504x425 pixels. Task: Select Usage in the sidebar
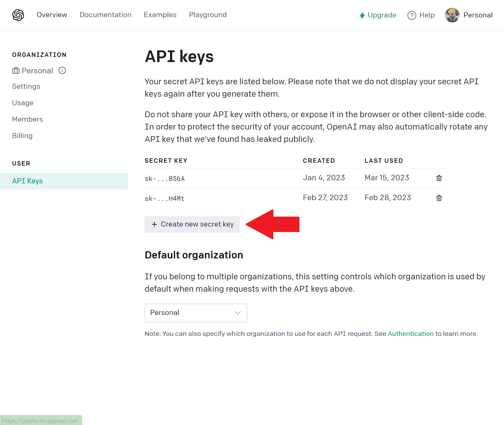coord(23,103)
